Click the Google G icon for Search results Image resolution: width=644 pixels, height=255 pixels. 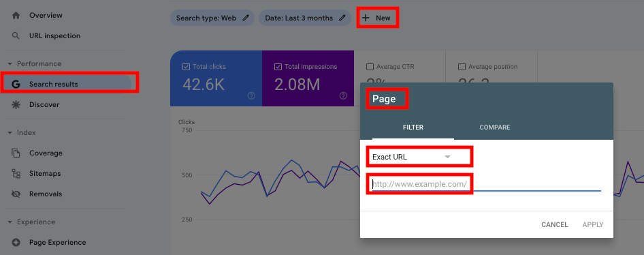[x=16, y=85]
